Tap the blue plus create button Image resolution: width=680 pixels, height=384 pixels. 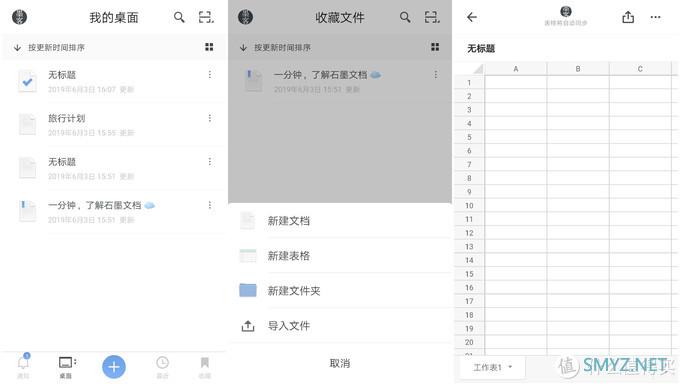(x=114, y=367)
